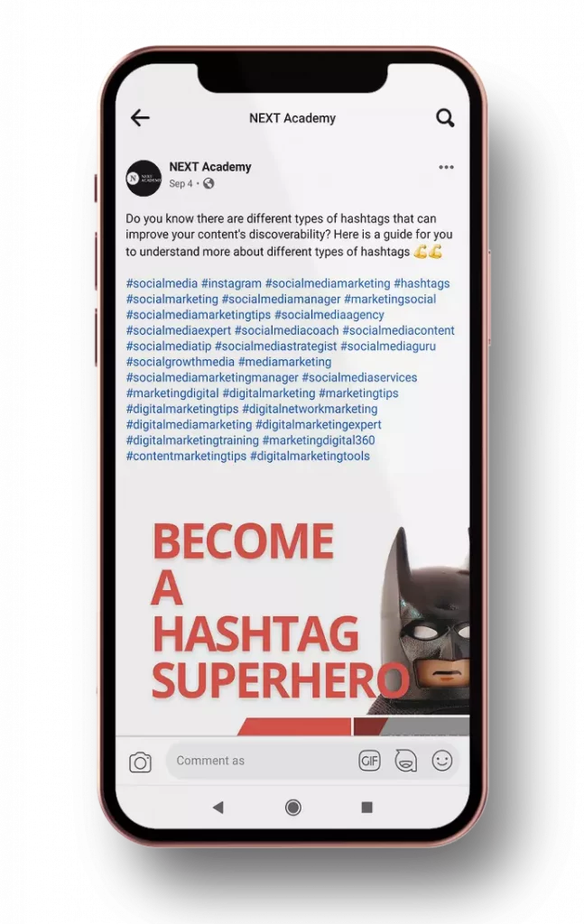This screenshot has height=924, width=584.
Task: Open the #instagram hashtag link
Action: click(231, 283)
